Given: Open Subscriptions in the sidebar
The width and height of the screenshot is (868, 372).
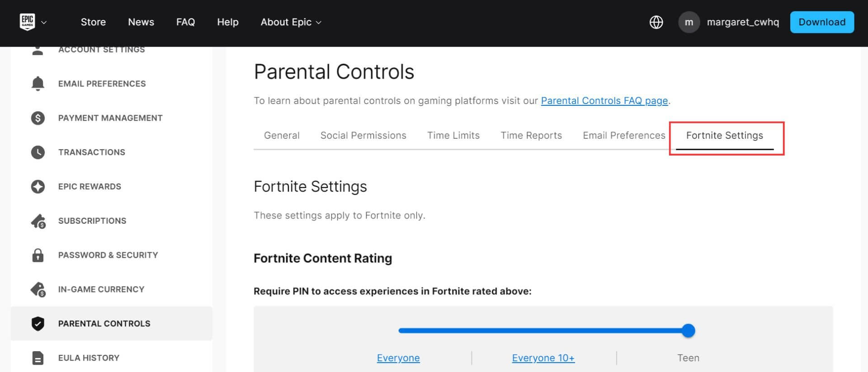Looking at the screenshot, I should coord(92,221).
